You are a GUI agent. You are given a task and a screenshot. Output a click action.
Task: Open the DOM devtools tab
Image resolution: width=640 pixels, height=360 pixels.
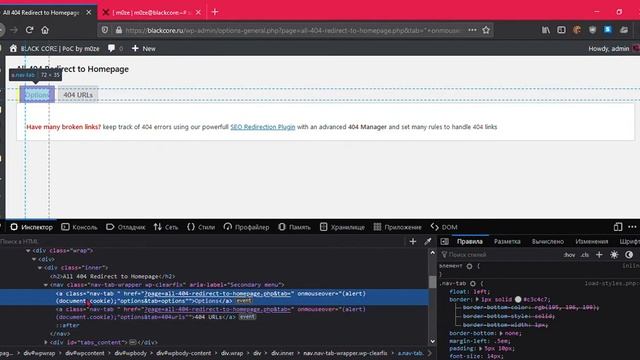pyautogui.click(x=444, y=227)
